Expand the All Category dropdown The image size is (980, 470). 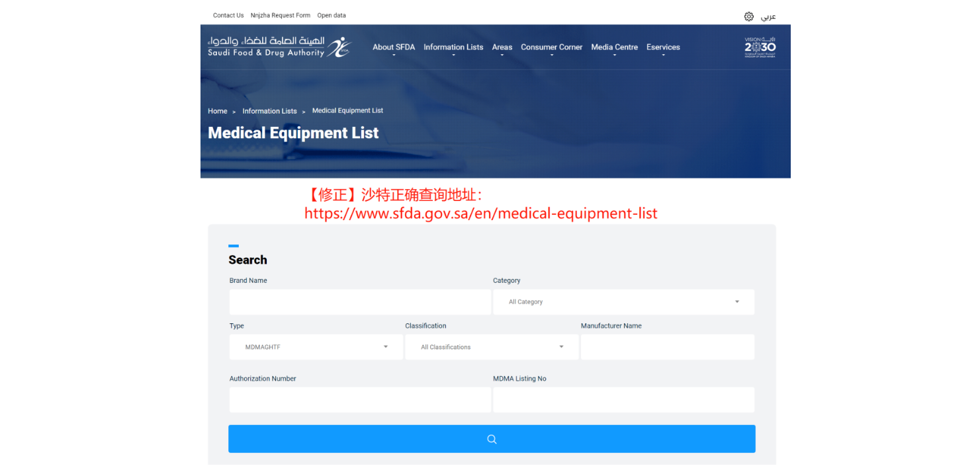tap(623, 302)
